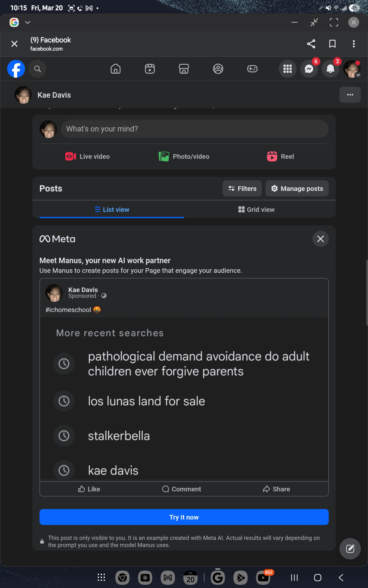Switch to the Grid view tab

(x=256, y=209)
